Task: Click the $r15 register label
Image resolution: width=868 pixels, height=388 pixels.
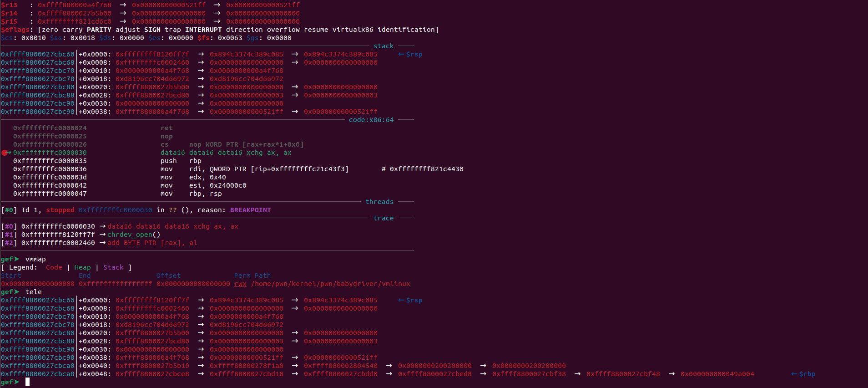Action: (x=9, y=21)
